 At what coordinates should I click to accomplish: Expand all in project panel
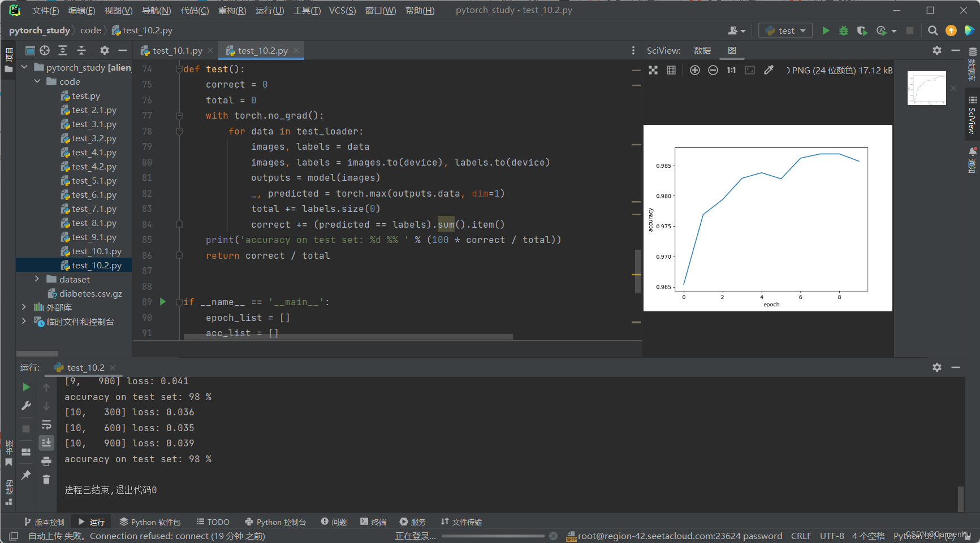pyautogui.click(x=63, y=50)
